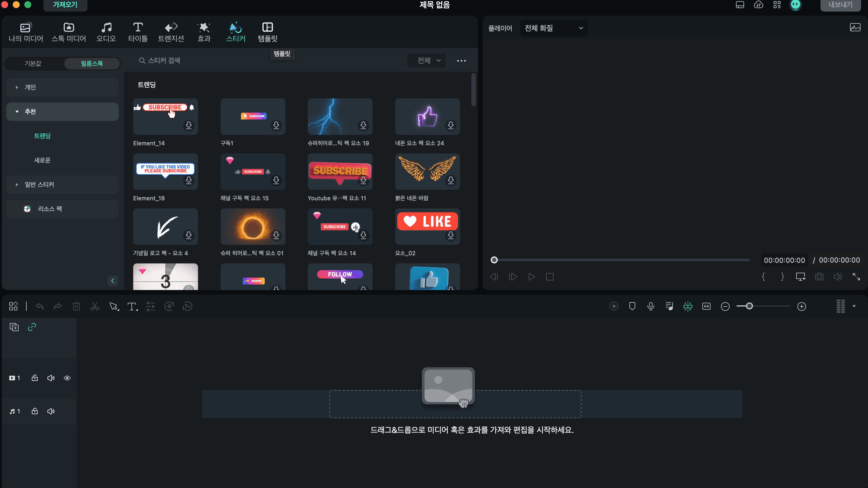
Task: Collapse sidebar with left chevron button
Action: pos(113,280)
